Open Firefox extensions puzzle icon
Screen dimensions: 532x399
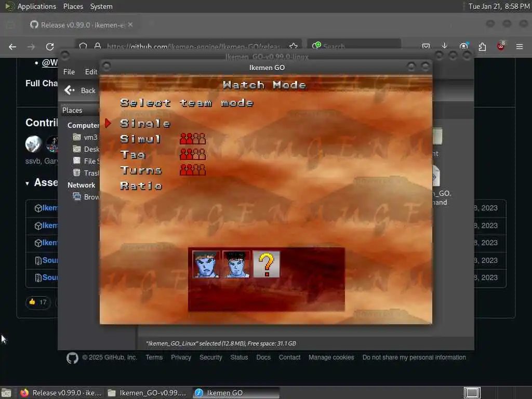482,47
